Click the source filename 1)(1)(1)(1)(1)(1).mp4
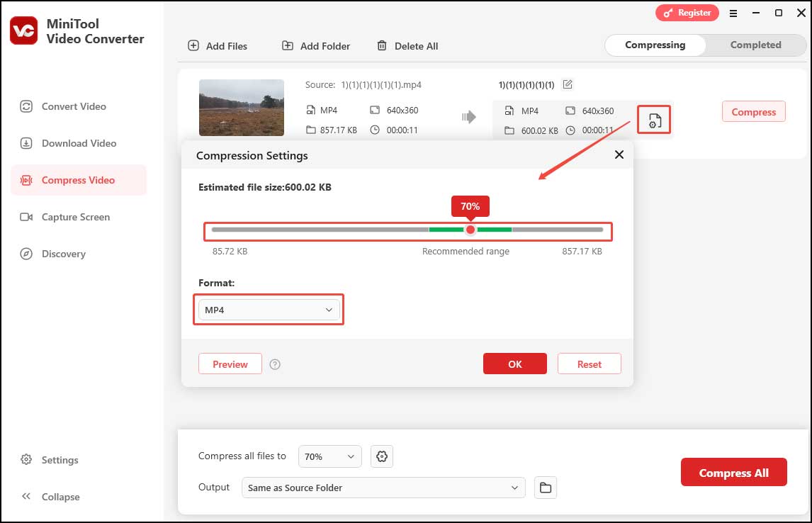This screenshot has height=523, width=812. tap(381, 84)
